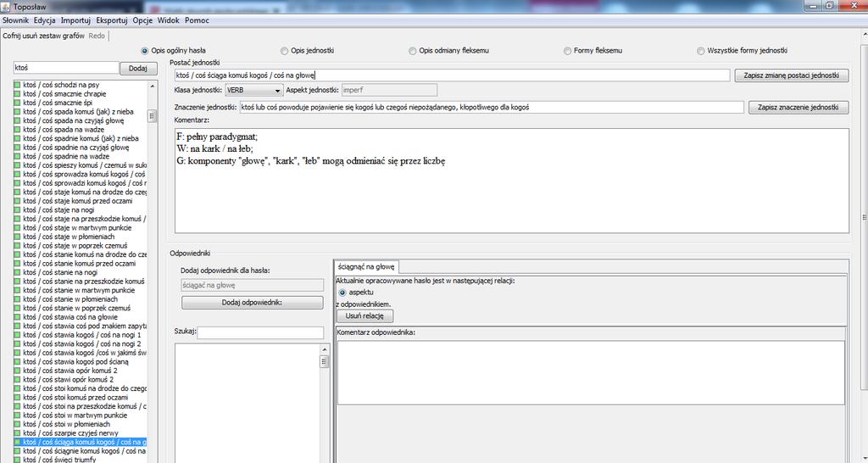Click the 'Komentarz odpowiednika' text area

tap(591, 373)
